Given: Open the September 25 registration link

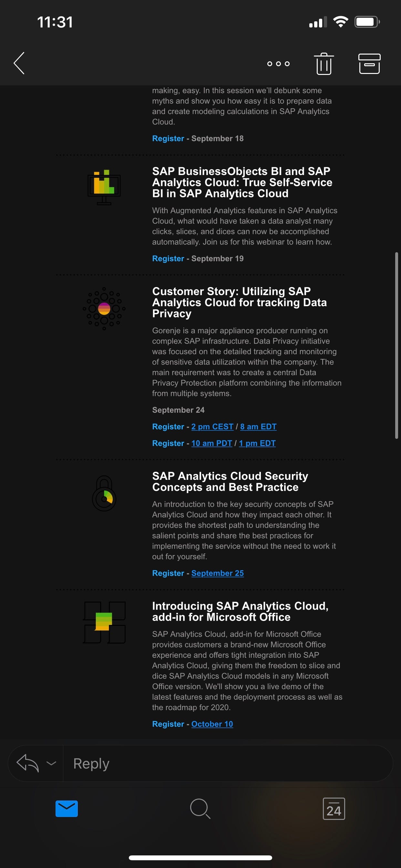Looking at the screenshot, I should click(217, 573).
